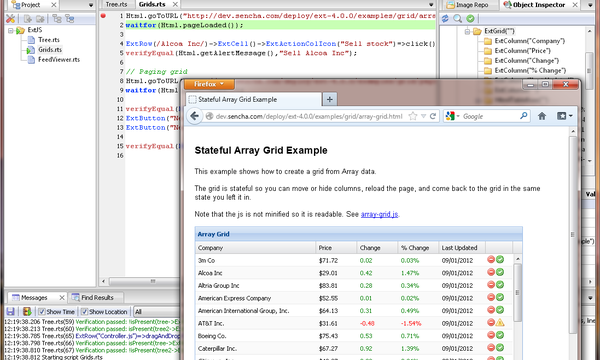The width and height of the screenshot is (600, 360).
Task: Open the Object Inspector panel dropdown arrow
Action: 590,5
